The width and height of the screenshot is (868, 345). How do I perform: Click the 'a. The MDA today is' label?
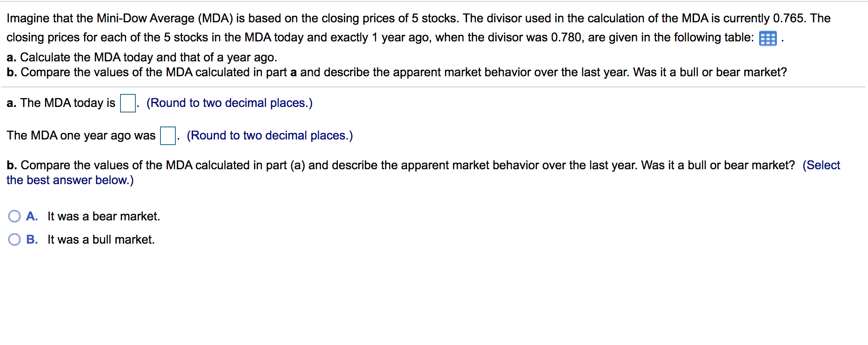pos(61,103)
